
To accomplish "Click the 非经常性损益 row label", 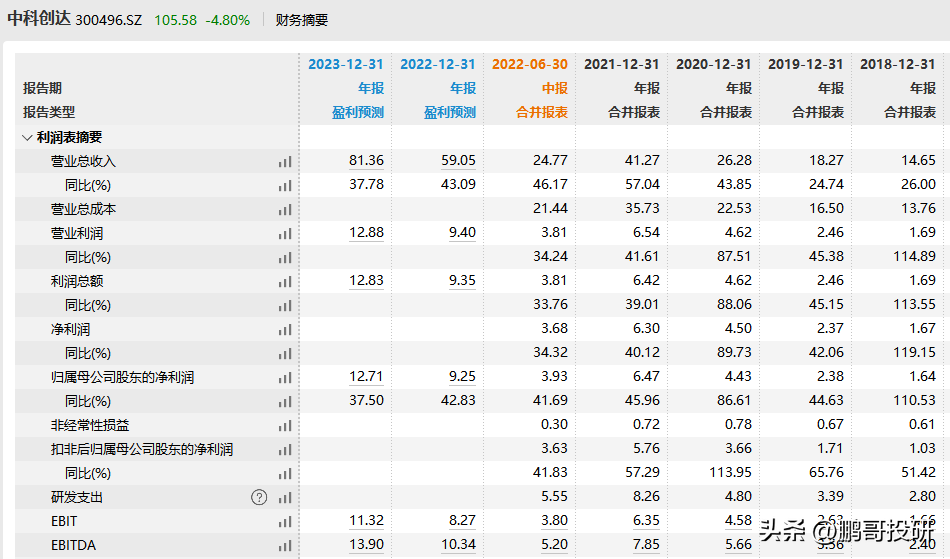I will 90,426.
